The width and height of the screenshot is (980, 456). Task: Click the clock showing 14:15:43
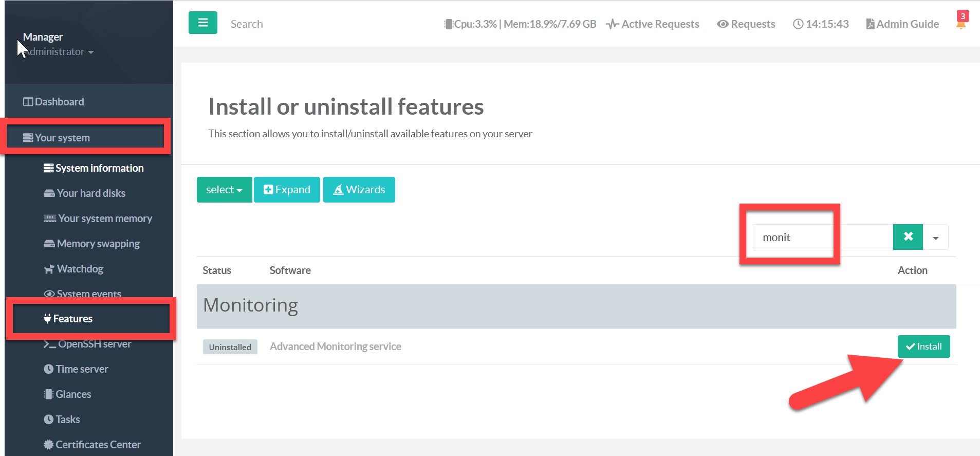click(x=821, y=24)
